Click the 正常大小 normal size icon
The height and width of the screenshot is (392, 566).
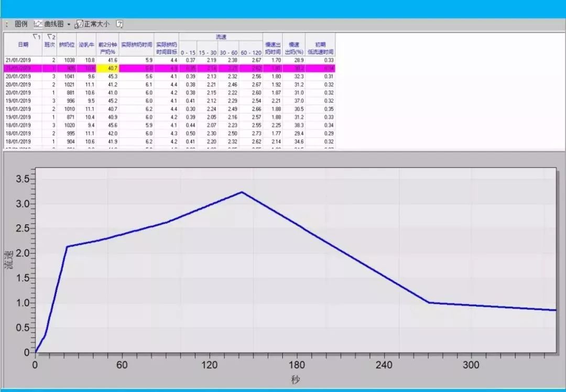(80, 24)
